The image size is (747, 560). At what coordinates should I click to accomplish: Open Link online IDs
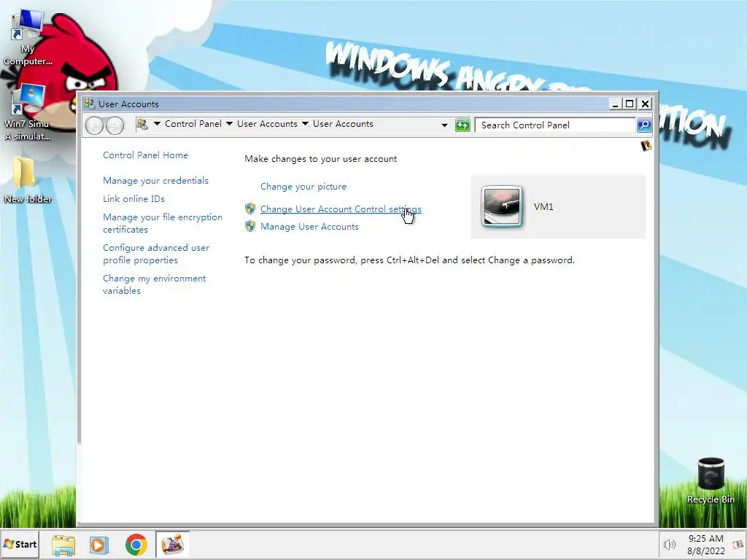click(x=134, y=198)
